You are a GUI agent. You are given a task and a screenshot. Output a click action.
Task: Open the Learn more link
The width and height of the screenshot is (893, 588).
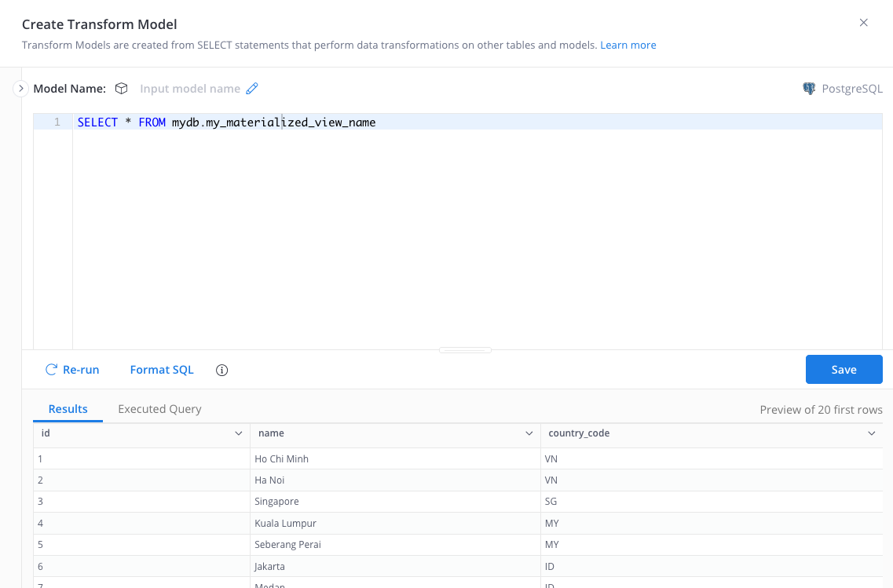click(628, 45)
